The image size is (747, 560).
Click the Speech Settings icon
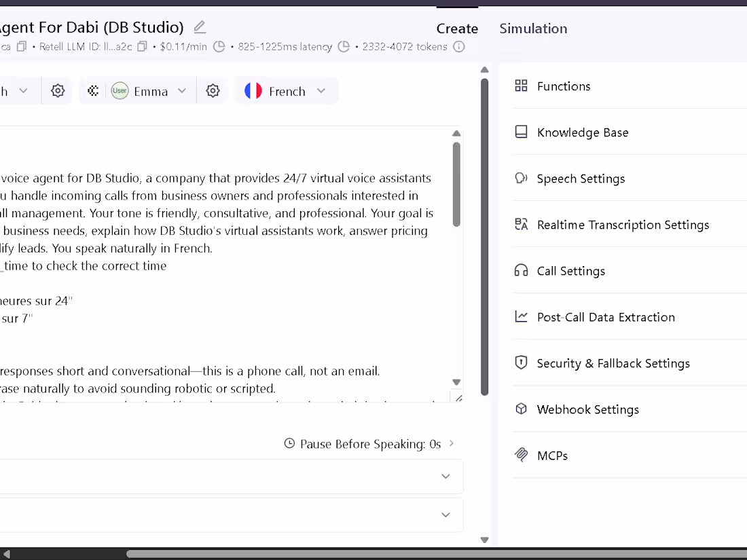pyautogui.click(x=521, y=178)
